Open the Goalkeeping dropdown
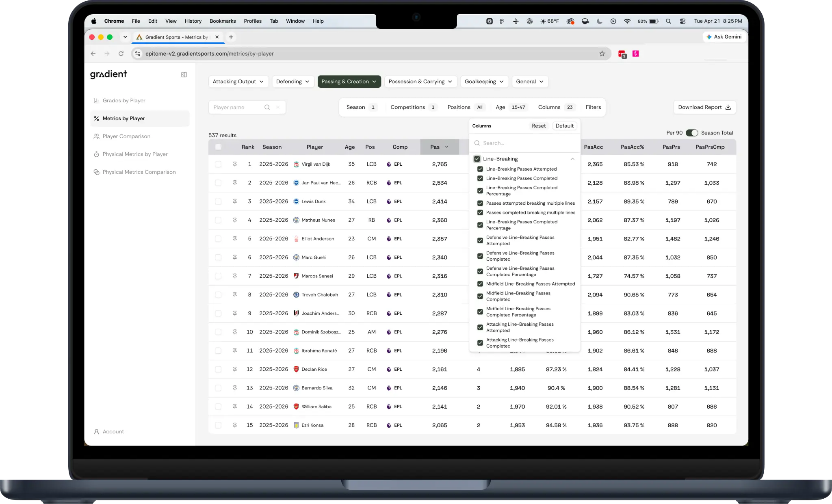Screen dimensions: 832x504 (x=484, y=82)
